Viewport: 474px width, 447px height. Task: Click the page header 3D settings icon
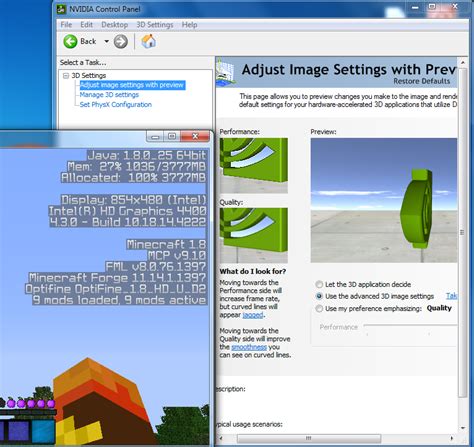226,72
